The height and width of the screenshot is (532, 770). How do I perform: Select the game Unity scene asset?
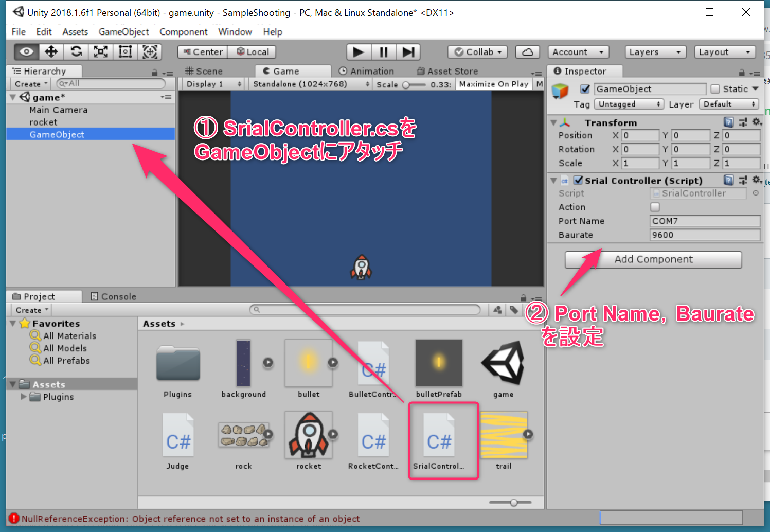503,369
